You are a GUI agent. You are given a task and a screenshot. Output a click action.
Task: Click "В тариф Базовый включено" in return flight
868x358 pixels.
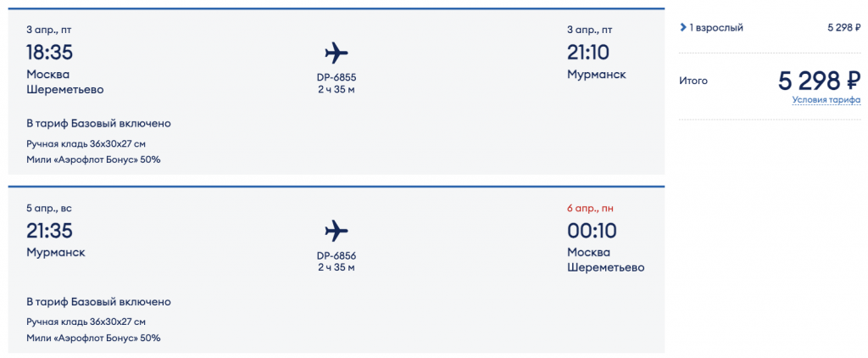coord(98,302)
